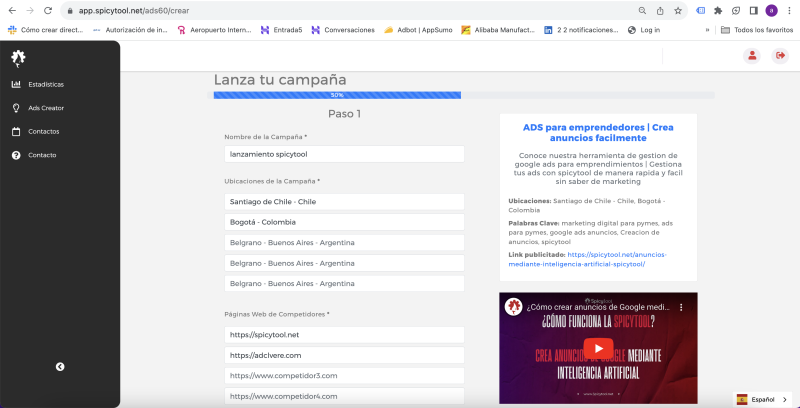The image size is (800, 408).
Task: Open the 'Log in' bookmark
Action: (x=644, y=30)
